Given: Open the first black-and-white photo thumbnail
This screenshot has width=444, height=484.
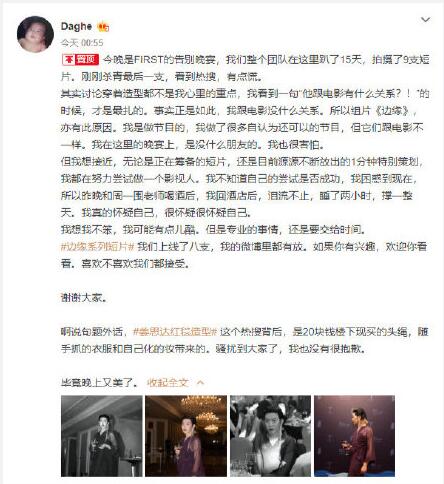Looking at the screenshot, I should [102, 436].
